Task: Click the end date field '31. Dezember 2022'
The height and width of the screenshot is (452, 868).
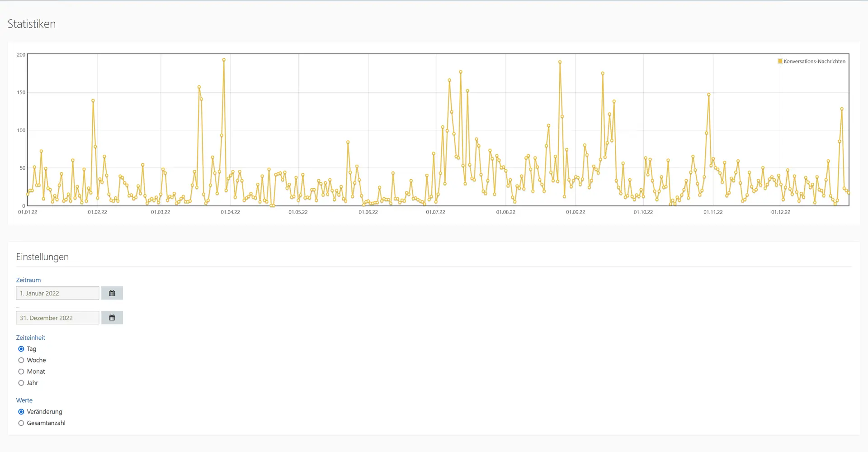Action: tap(57, 318)
